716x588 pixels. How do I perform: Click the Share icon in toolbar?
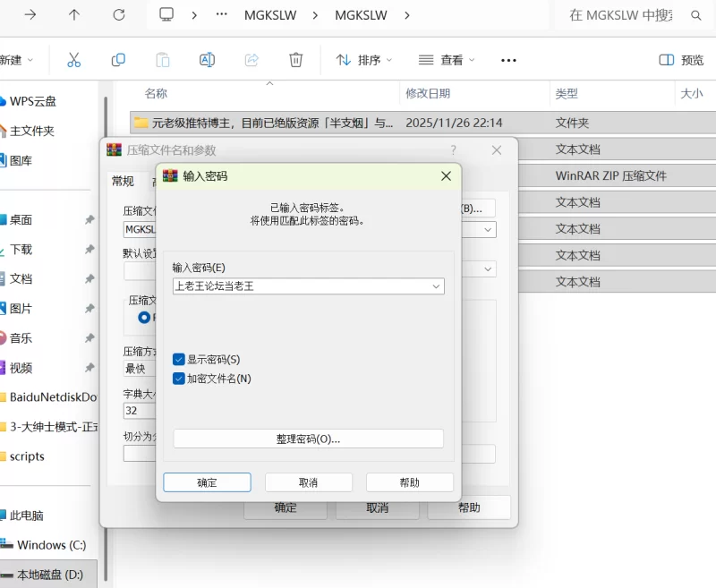pyautogui.click(x=251, y=60)
